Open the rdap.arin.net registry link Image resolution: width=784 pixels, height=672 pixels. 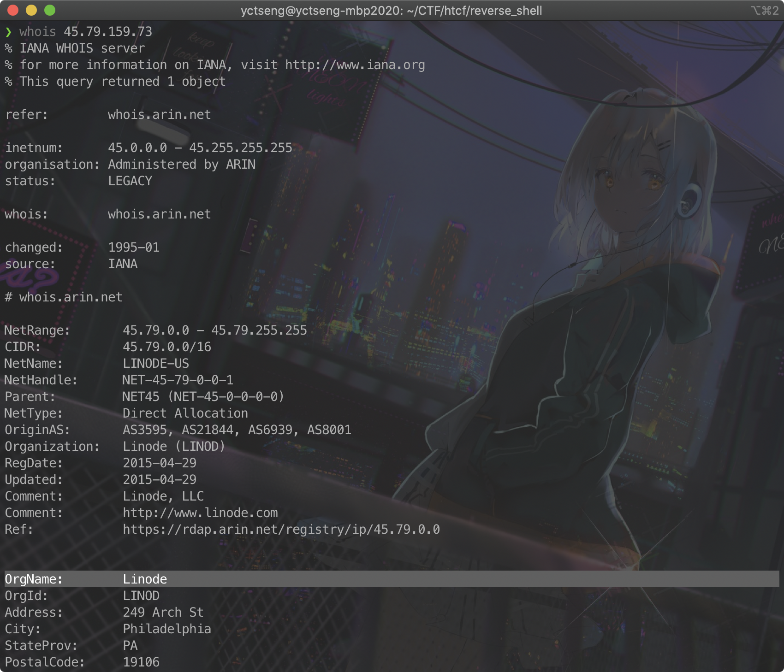[281, 530]
